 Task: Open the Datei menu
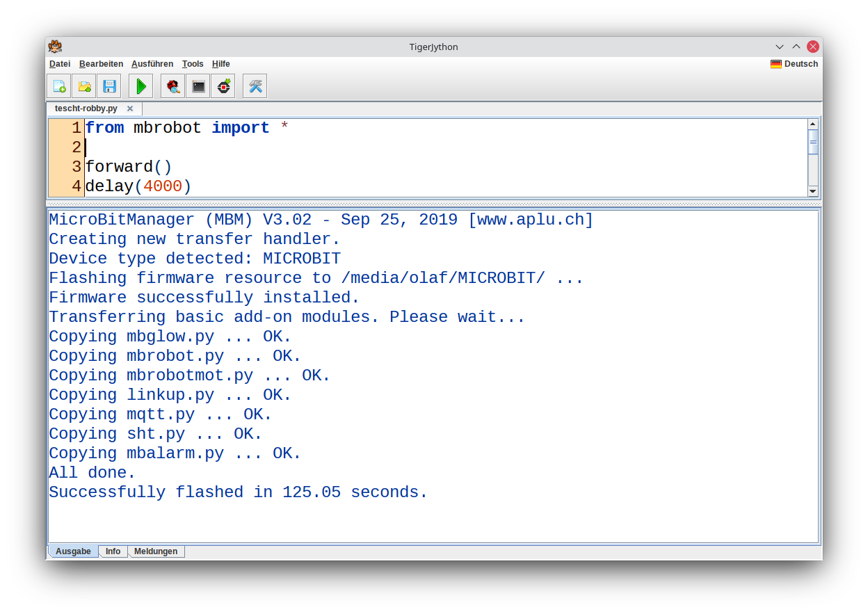tap(60, 64)
